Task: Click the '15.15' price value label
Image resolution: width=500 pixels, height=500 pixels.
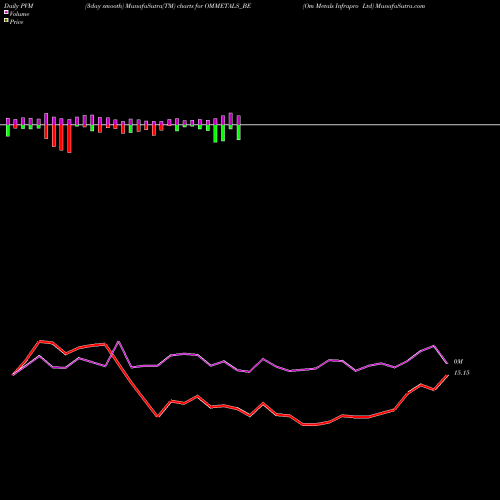Action: coord(462,373)
